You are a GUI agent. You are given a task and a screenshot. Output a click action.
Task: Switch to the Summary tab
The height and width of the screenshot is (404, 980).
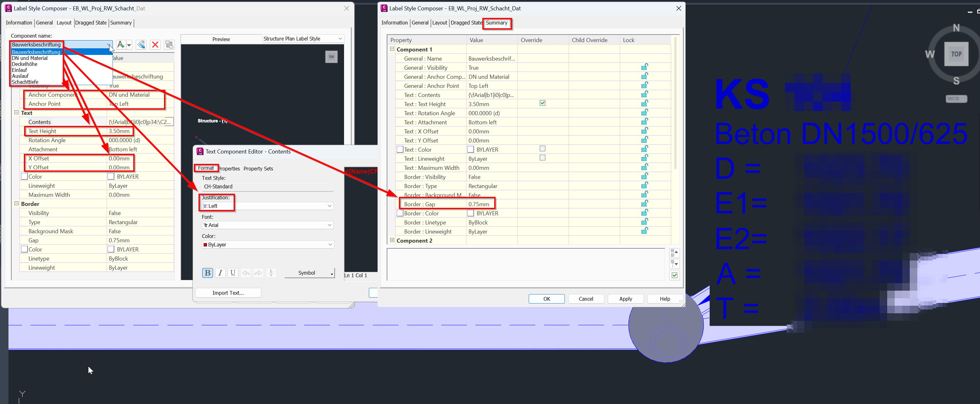point(497,23)
